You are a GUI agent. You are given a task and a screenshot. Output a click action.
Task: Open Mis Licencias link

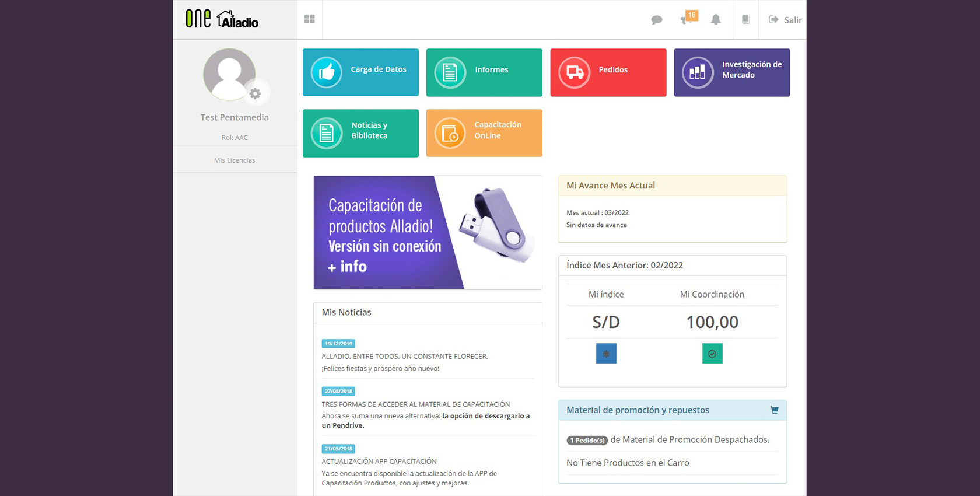click(x=235, y=160)
